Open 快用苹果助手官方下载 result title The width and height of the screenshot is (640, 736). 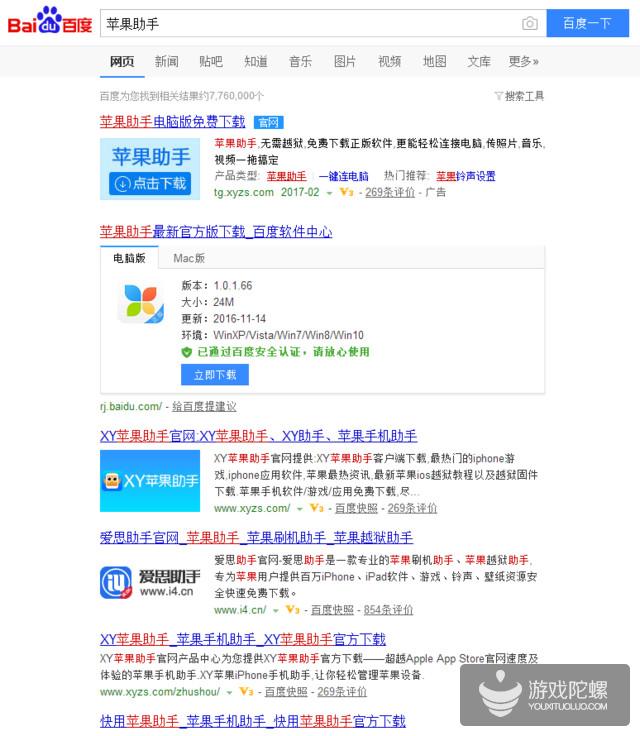point(253,721)
